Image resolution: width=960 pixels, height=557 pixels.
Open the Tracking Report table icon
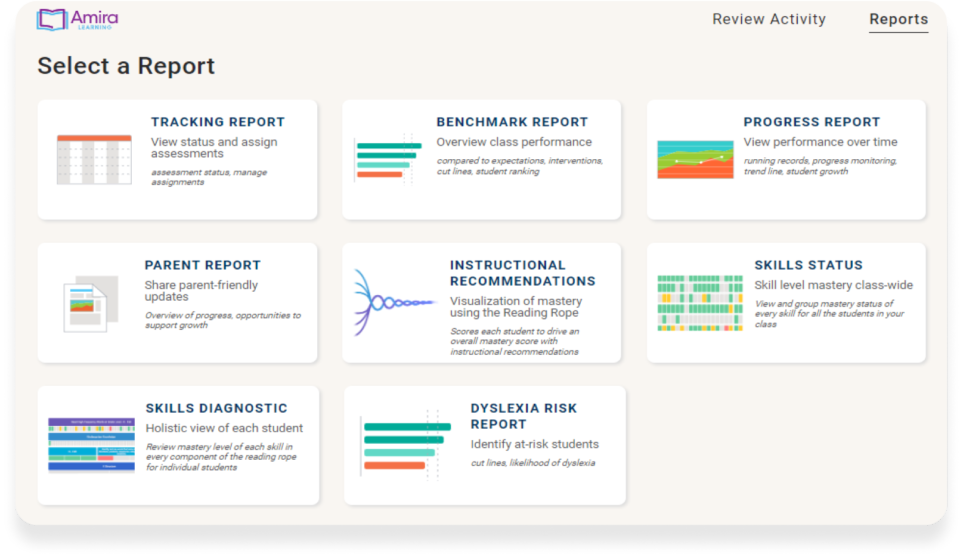94,160
